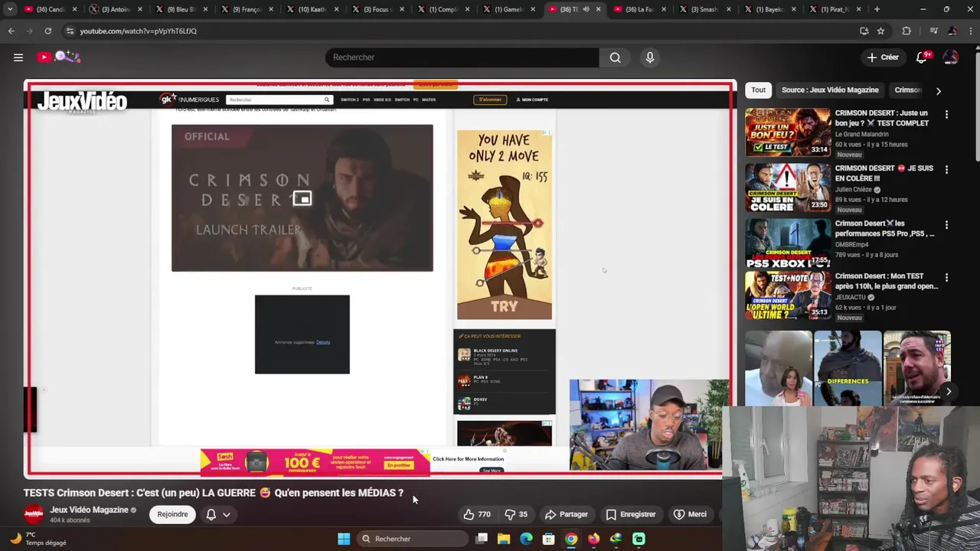Image resolution: width=980 pixels, height=551 pixels.
Task: Click the search magnifier button
Action: tap(615, 57)
